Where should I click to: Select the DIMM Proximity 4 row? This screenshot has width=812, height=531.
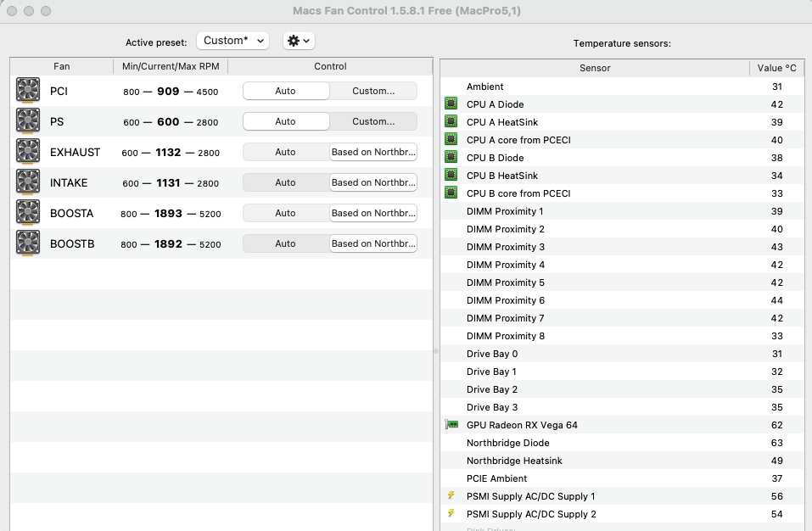623,265
